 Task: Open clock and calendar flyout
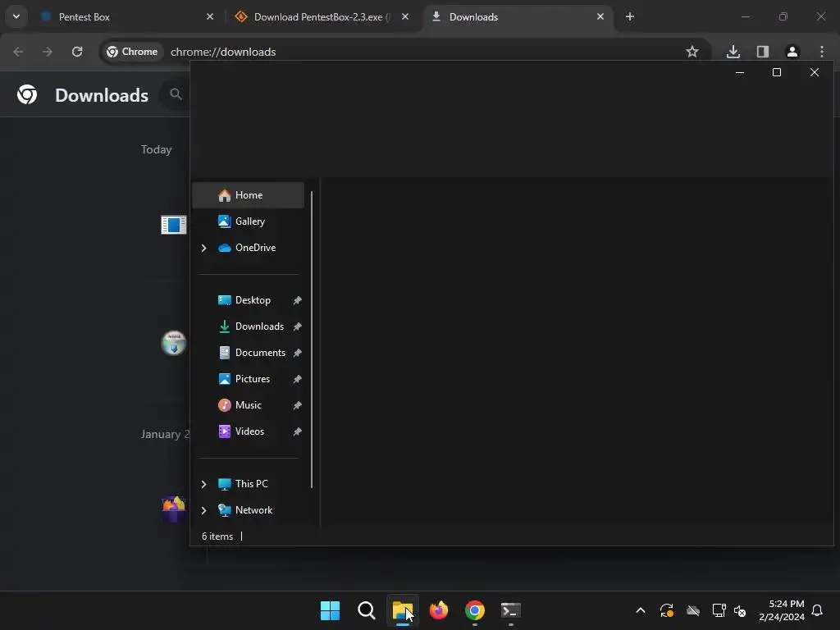tap(782, 610)
